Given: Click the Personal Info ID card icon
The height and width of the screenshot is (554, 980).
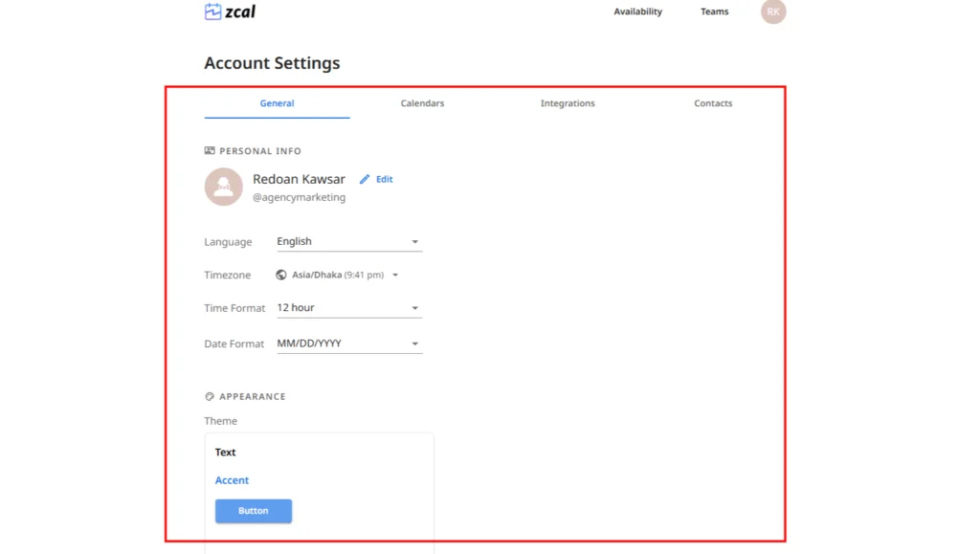Looking at the screenshot, I should click(210, 151).
